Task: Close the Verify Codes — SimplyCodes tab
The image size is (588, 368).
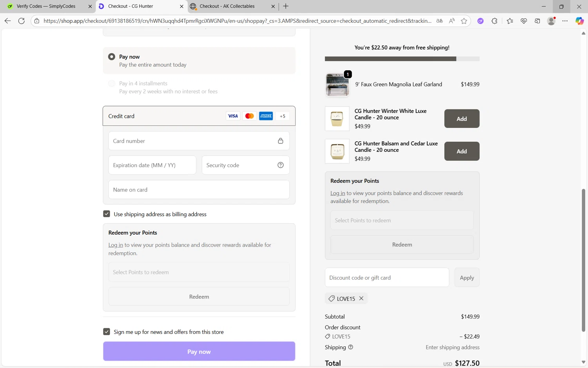Action: click(90, 6)
